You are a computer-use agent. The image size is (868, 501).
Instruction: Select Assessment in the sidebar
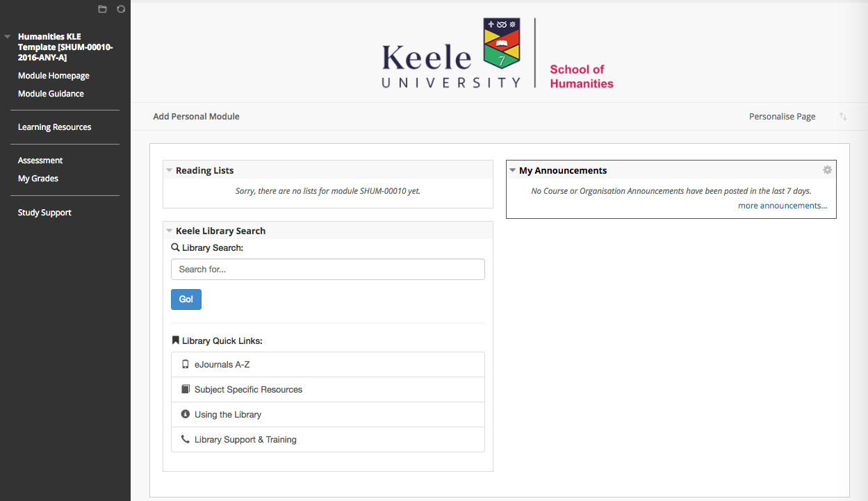pos(40,160)
